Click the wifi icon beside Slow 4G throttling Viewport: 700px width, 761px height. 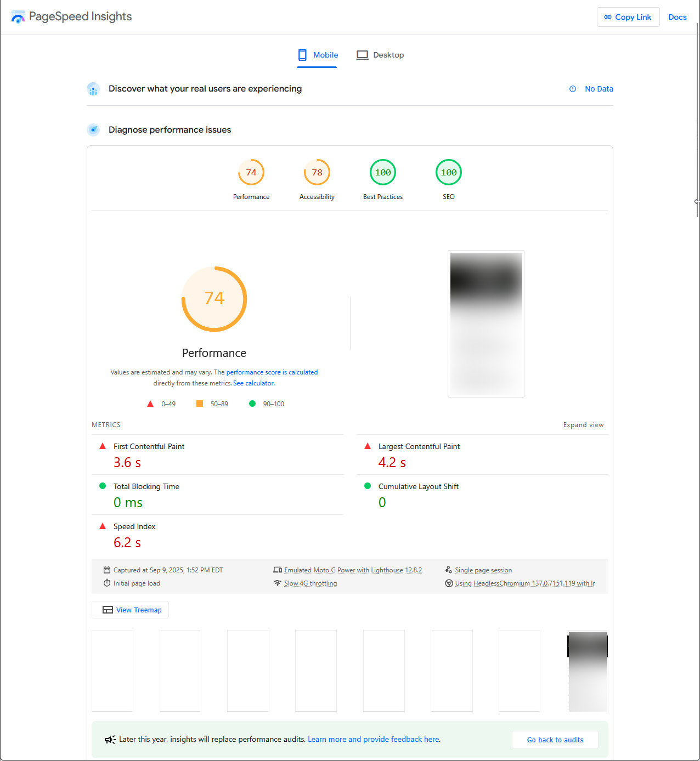click(x=278, y=583)
